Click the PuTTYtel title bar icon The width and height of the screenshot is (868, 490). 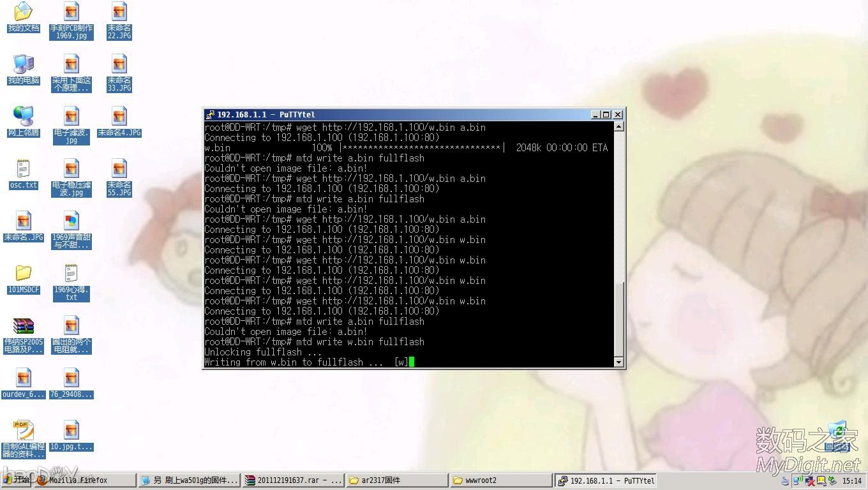(210, 115)
